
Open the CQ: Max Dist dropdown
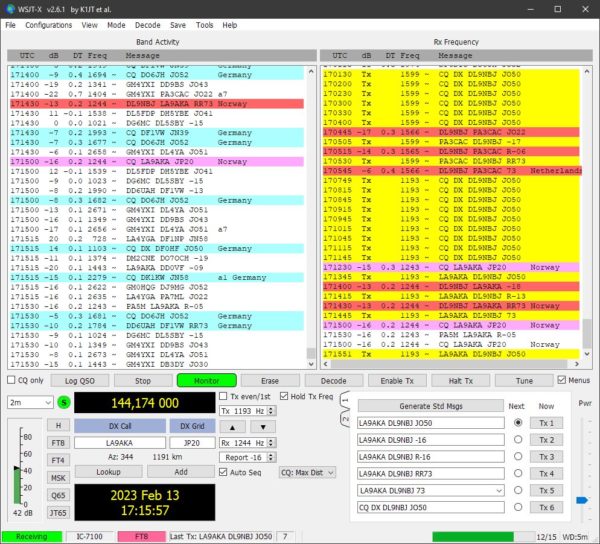click(308, 472)
